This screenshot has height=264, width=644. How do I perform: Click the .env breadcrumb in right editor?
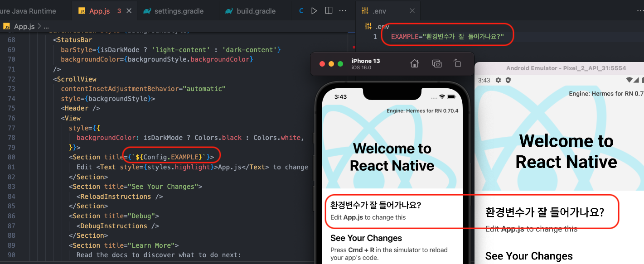click(x=382, y=27)
